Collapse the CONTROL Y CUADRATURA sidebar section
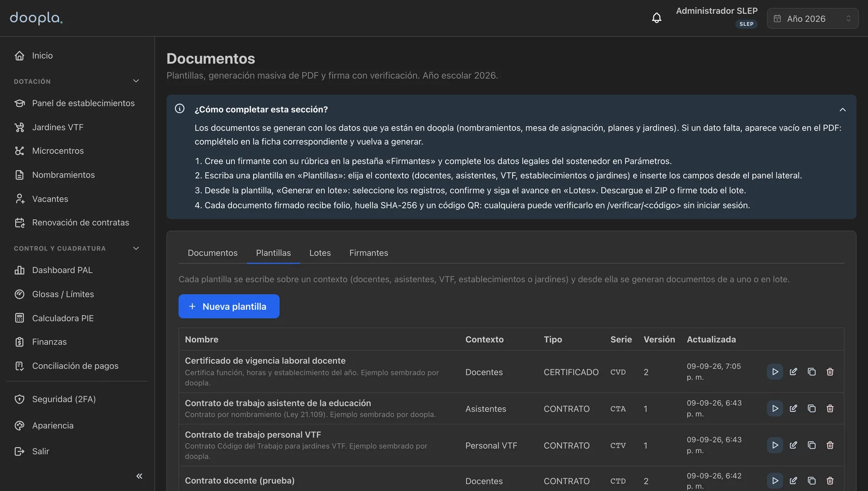The image size is (868, 491). [77, 249]
